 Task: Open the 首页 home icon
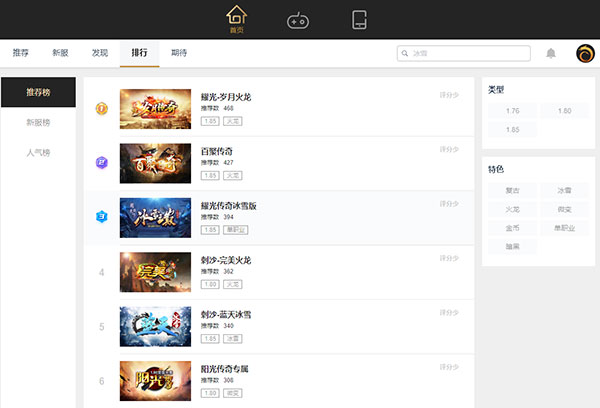pyautogui.click(x=236, y=19)
